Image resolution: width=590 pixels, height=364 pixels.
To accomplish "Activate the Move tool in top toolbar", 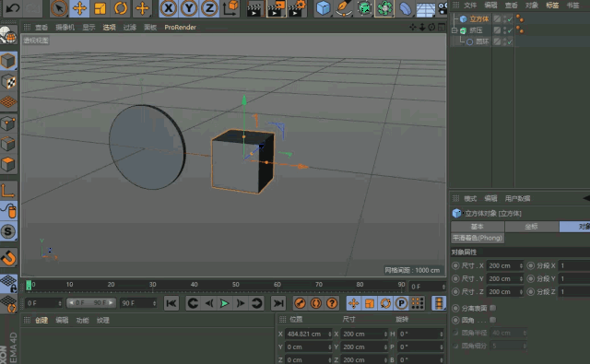I will click(x=79, y=8).
